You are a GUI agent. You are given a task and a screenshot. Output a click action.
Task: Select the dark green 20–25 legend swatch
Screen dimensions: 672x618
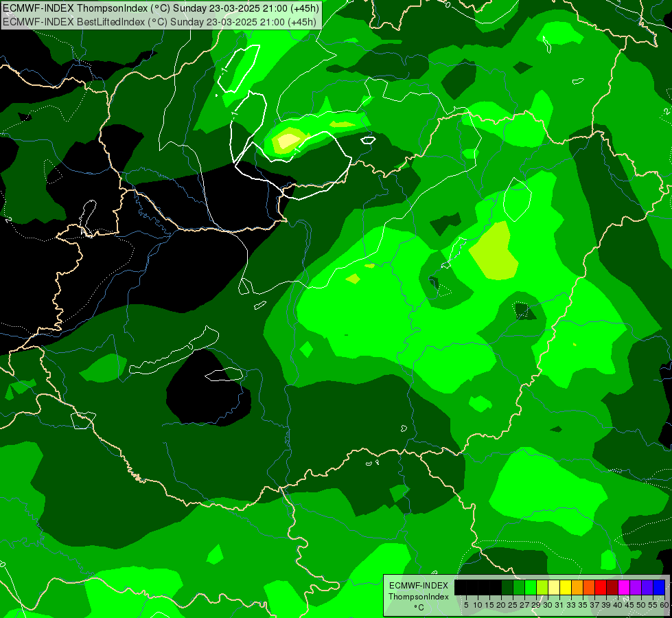[507, 587]
